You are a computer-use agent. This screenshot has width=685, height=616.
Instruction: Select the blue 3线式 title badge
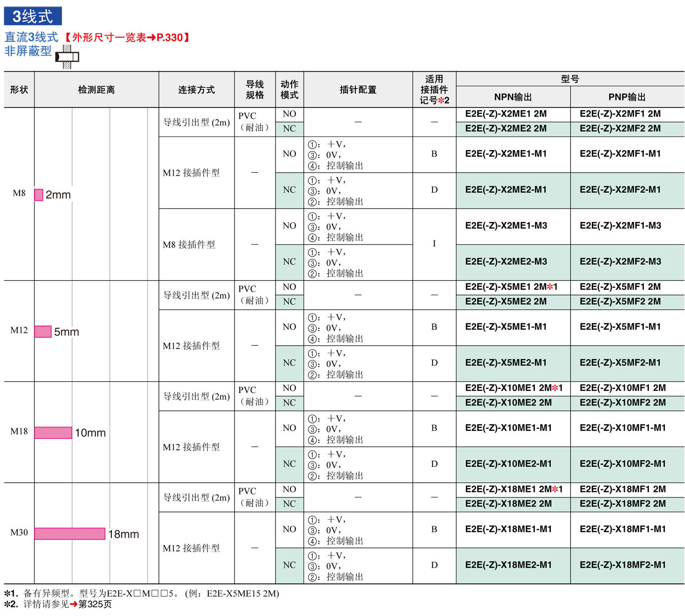(33, 16)
